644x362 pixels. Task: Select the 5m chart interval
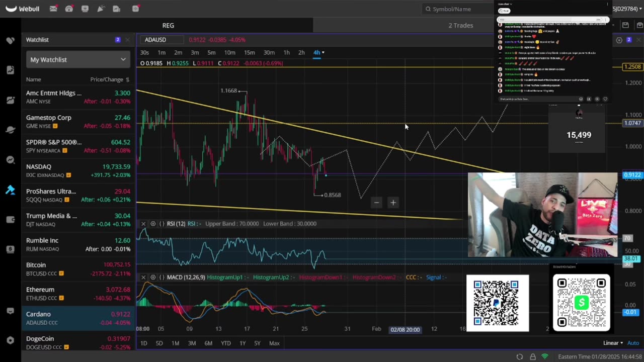click(x=211, y=53)
